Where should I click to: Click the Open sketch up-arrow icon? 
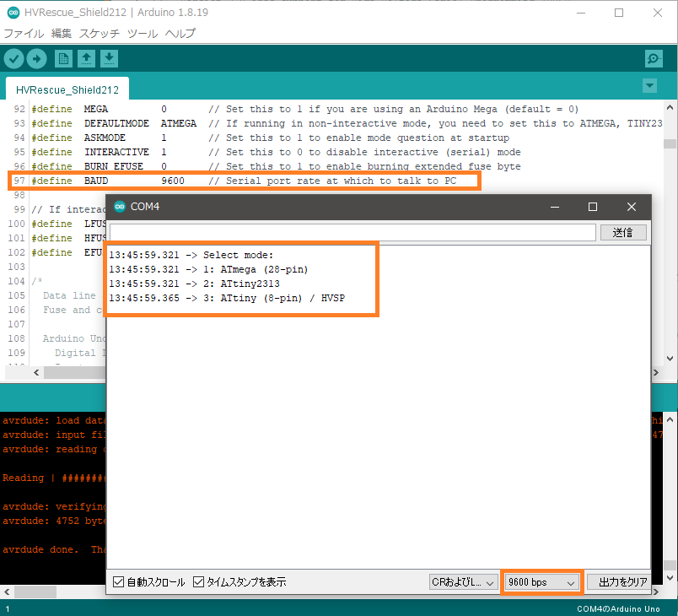pos(87,58)
